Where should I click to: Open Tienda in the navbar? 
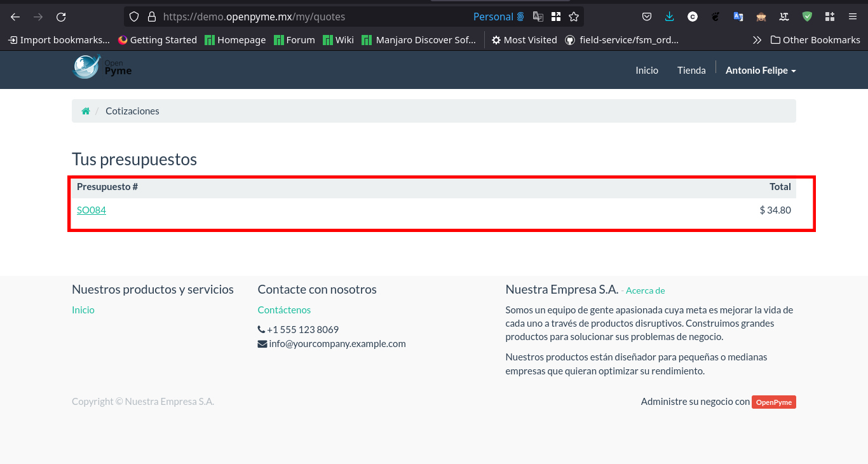click(691, 71)
